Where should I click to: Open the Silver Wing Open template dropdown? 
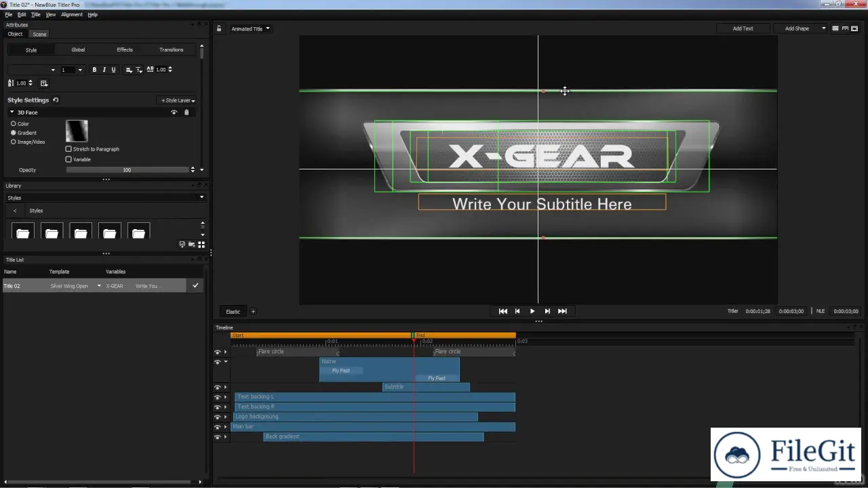[100, 286]
